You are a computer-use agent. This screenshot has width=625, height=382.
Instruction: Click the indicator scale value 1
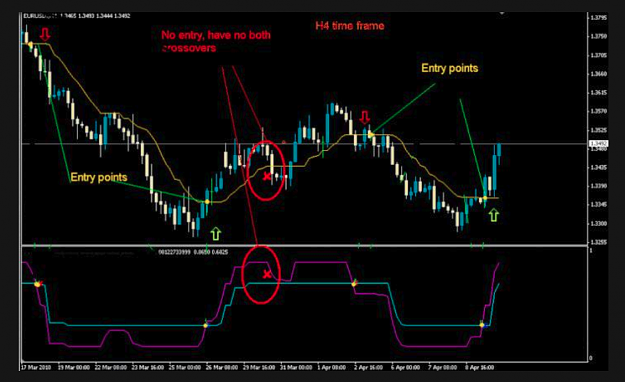(591, 250)
